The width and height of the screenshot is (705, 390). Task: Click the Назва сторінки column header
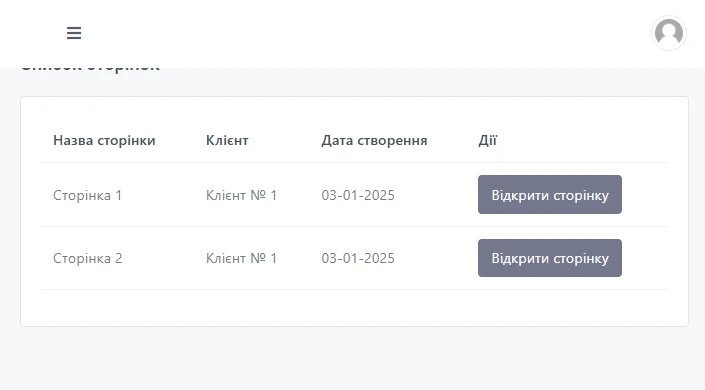[x=104, y=140]
